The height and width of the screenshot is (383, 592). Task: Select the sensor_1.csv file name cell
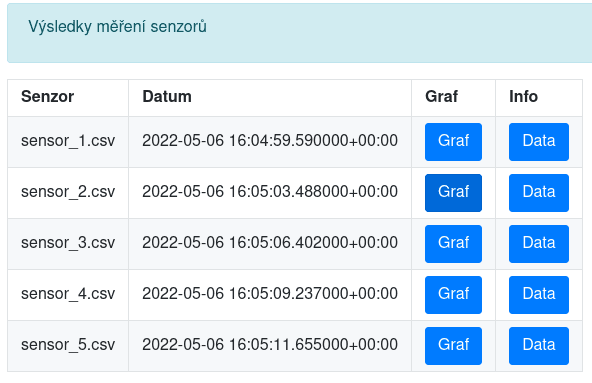click(68, 142)
